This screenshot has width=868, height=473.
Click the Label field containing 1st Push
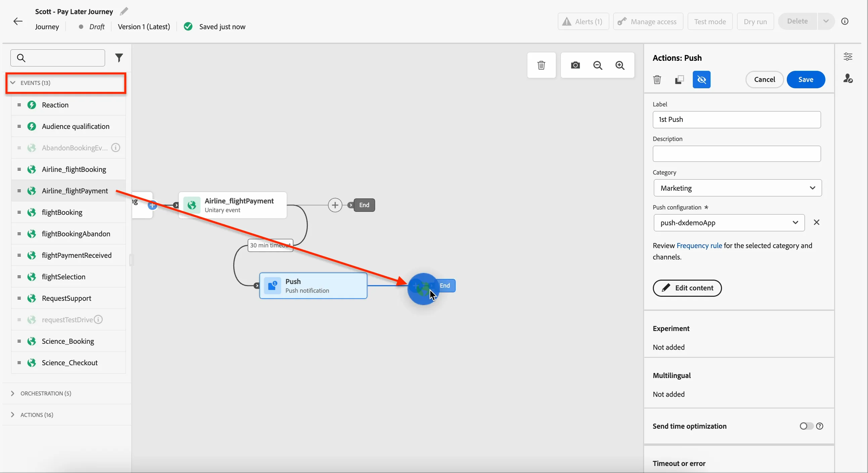pos(736,120)
